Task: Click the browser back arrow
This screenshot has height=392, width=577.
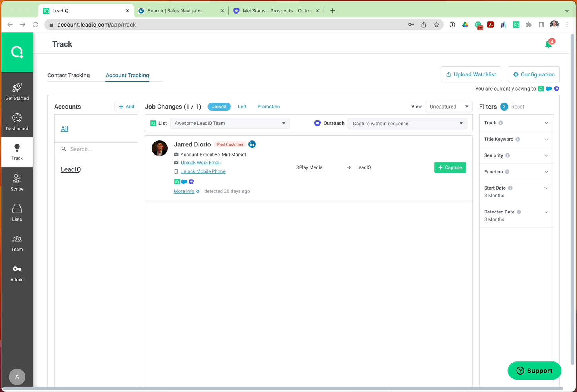Action: [10, 25]
